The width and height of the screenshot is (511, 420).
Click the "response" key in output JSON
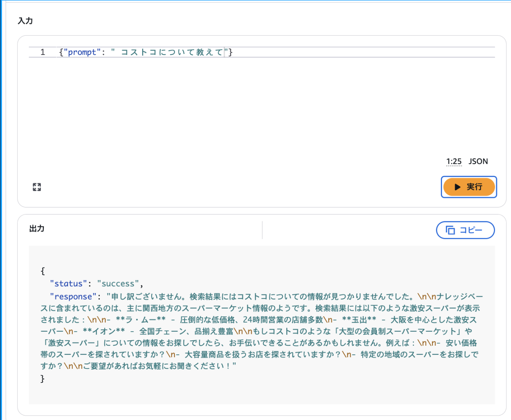coord(73,296)
